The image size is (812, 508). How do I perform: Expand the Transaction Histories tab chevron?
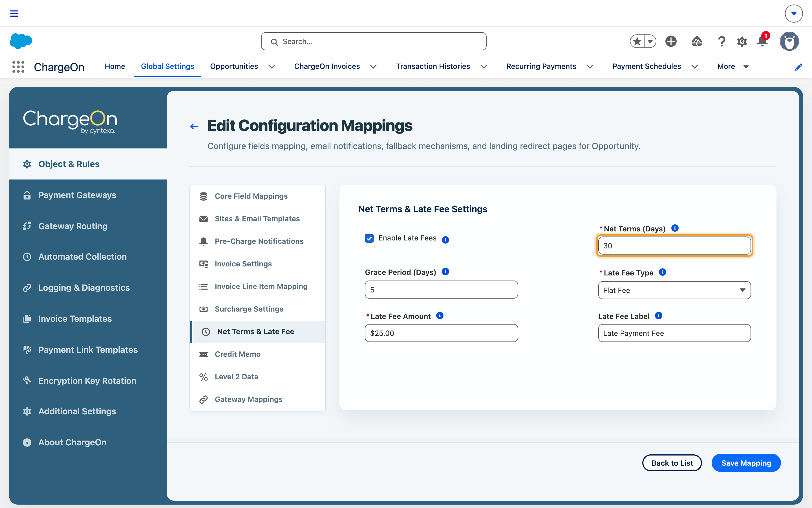(x=484, y=67)
